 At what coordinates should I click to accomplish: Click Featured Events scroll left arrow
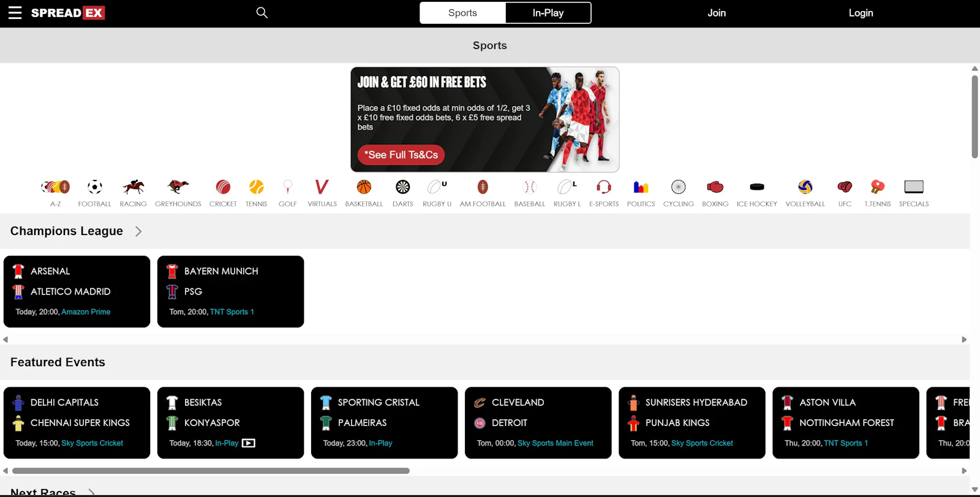[6, 471]
